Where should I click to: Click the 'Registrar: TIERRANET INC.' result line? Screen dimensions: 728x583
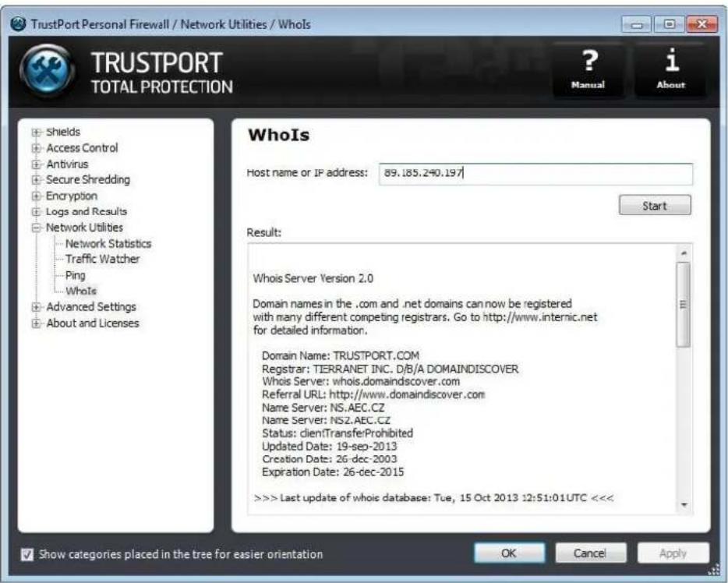[x=390, y=369]
